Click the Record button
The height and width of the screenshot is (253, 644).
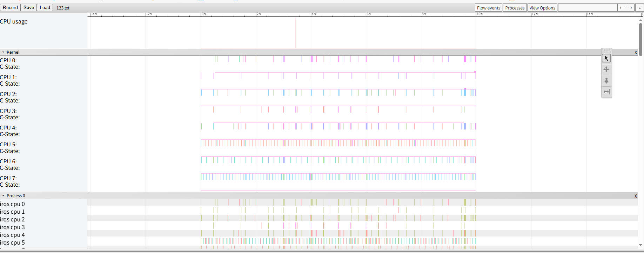click(x=10, y=7)
